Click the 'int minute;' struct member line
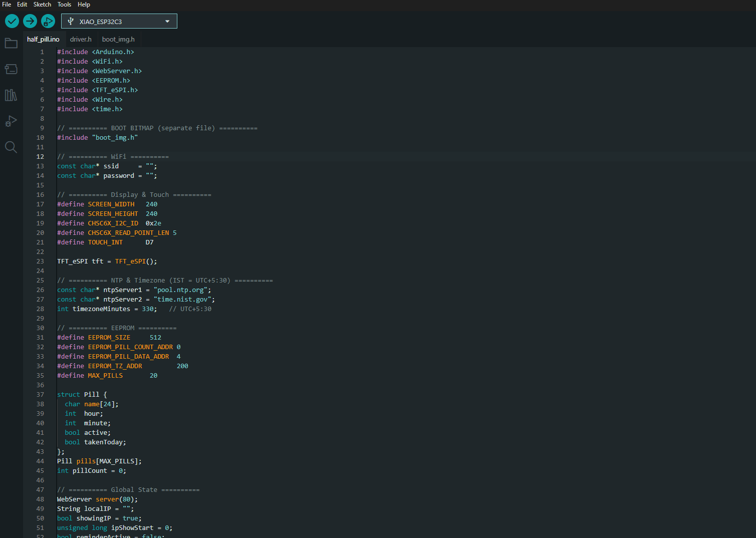 click(88, 423)
